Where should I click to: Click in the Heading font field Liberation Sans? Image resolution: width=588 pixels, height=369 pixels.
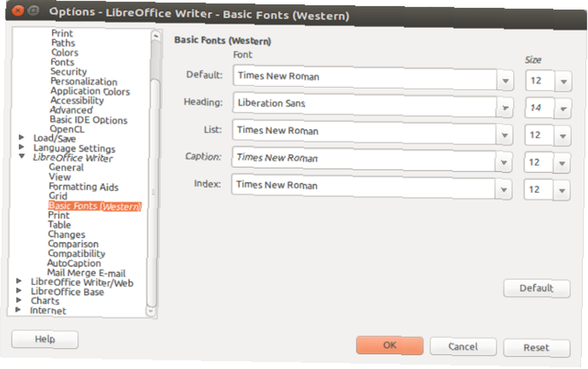(365, 105)
